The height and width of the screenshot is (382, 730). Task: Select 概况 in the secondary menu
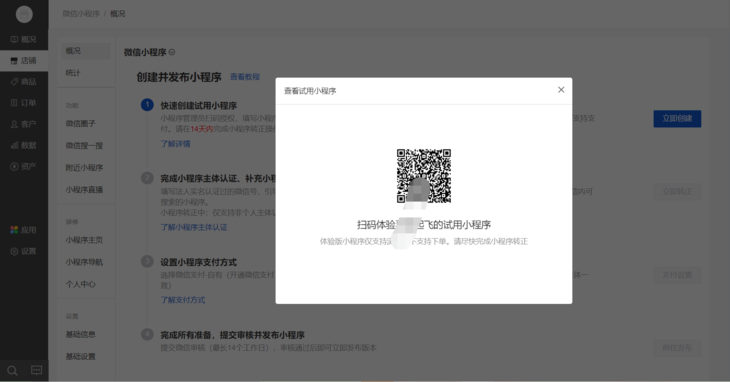click(86, 51)
